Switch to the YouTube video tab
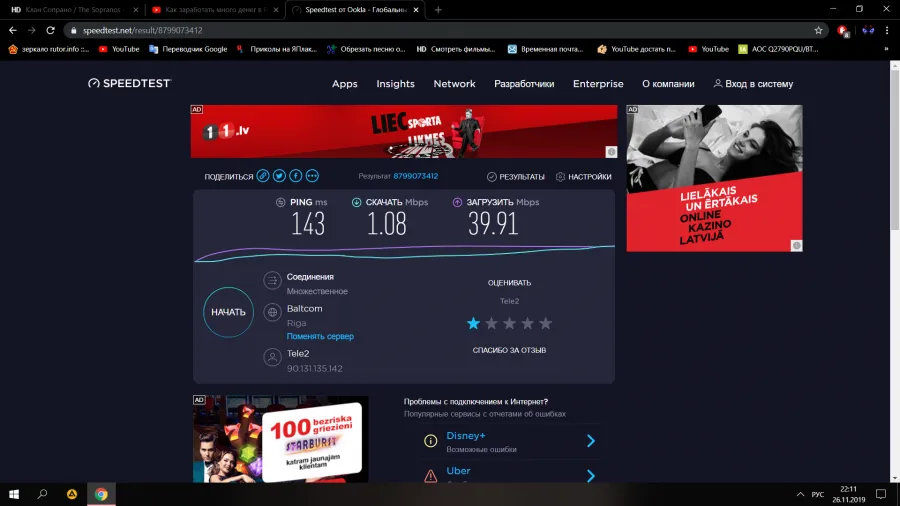Image resolution: width=900 pixels, height=506 pixels. click(214, 10)
